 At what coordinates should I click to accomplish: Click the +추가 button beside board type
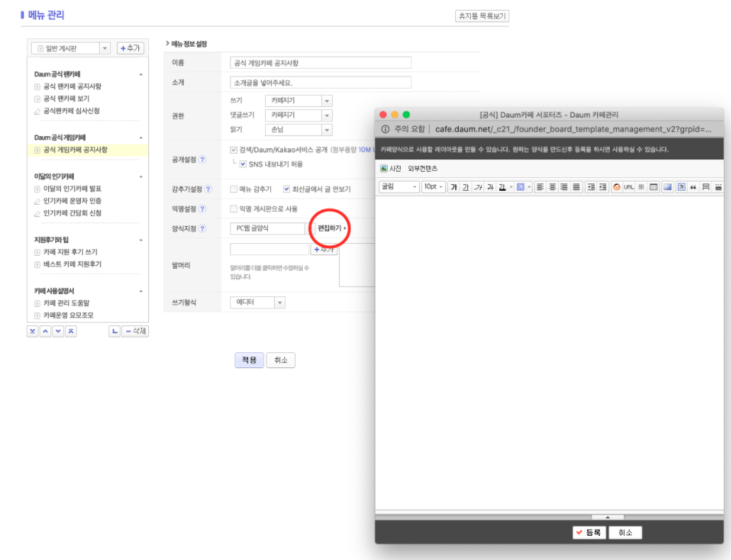(130, 48)
